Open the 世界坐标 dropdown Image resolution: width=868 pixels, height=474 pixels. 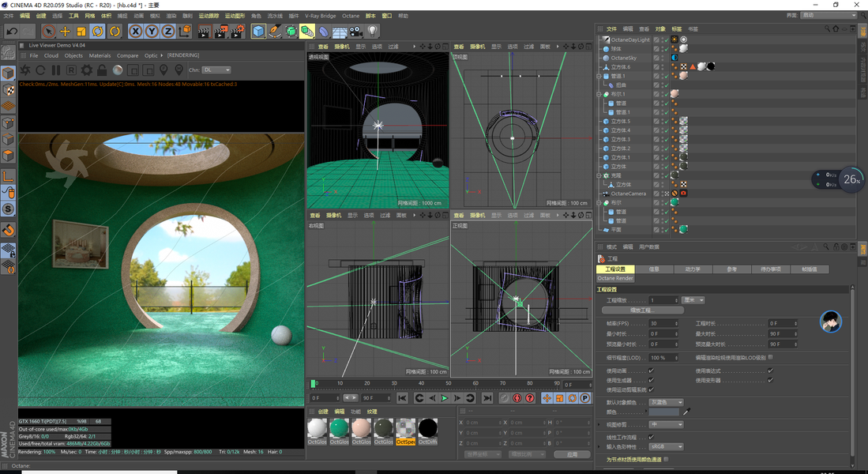[x=483, y=454]
